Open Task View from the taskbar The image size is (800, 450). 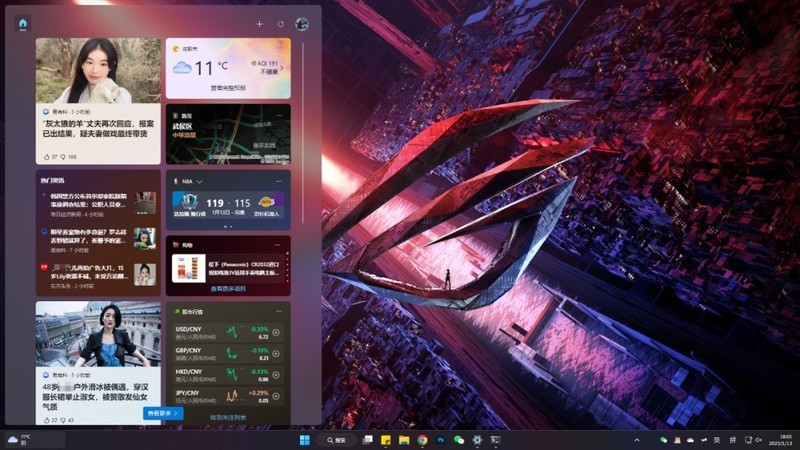tap(367, 440)
